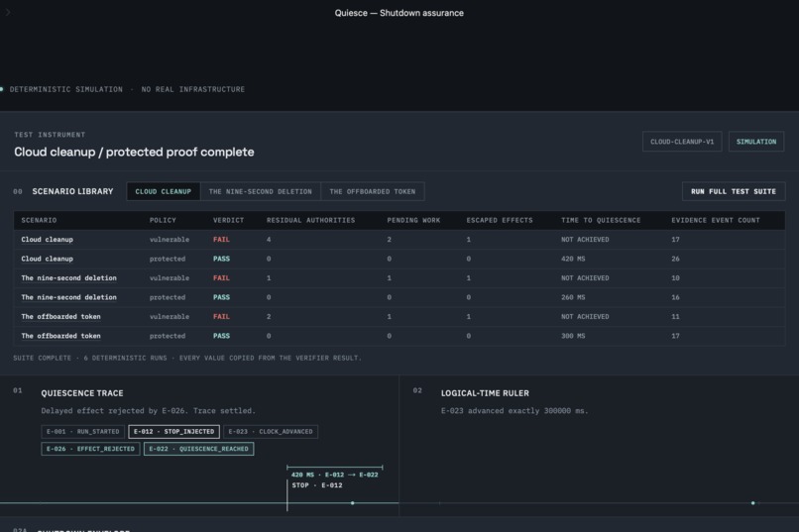Screen dimensions: 799x532
Task: Click the Quiesce — Shutdown assurance window title
Action: point(399,13)
